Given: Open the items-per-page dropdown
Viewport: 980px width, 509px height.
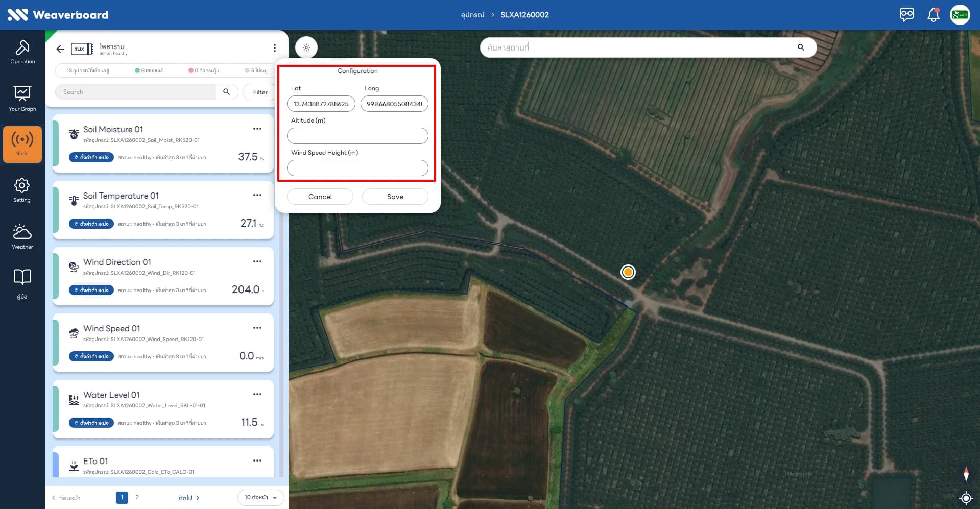Looking at the screenshot, I should 261,498.
